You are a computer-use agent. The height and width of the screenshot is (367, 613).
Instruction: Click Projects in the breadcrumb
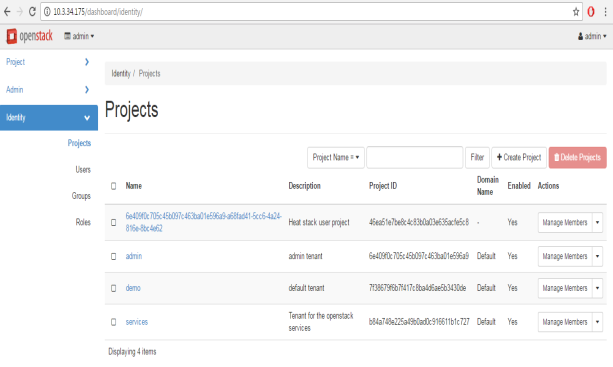coord(149,73)
